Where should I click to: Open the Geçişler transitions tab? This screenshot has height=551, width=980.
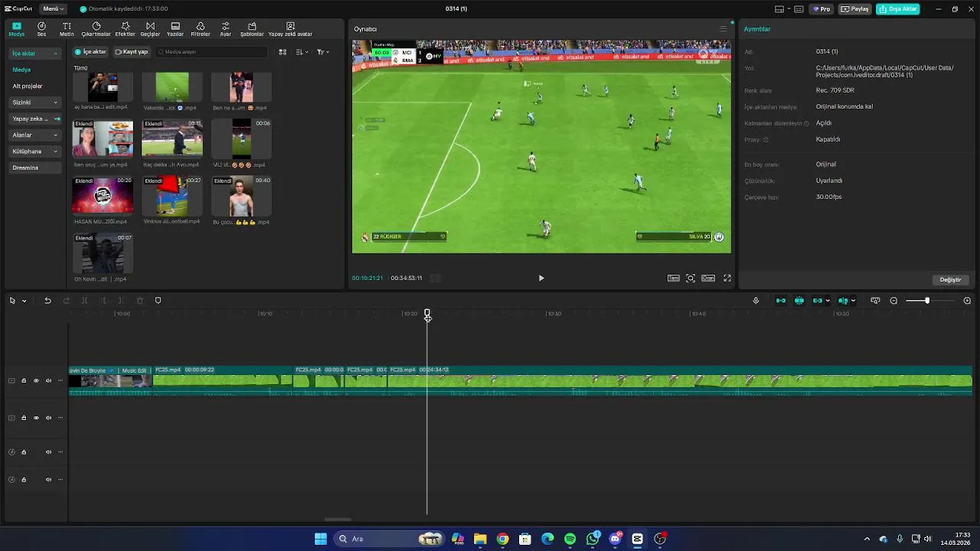point(150,29)
